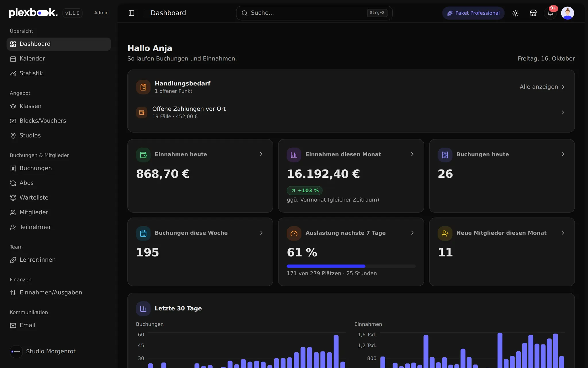The width and height of the screenshot is (588, 368).
Task: Click the plexbook logo
Action: pos(33,13)
